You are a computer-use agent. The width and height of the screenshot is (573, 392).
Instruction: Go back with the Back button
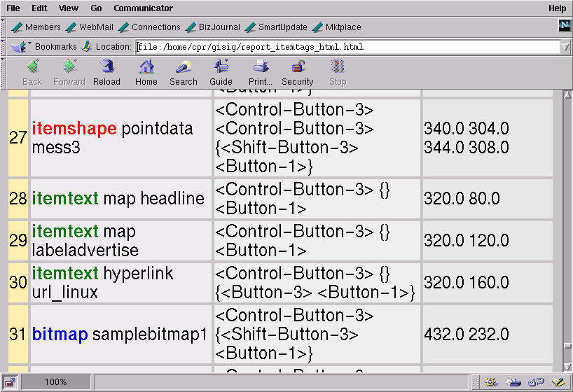click(32, 73)
